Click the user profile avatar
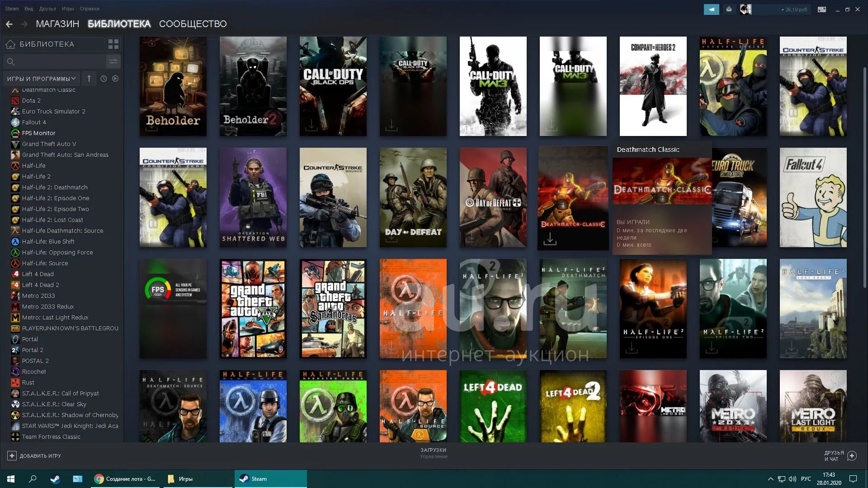Viewport: 868px width, 488px height. pyautogui.click(x=745, y=9)
